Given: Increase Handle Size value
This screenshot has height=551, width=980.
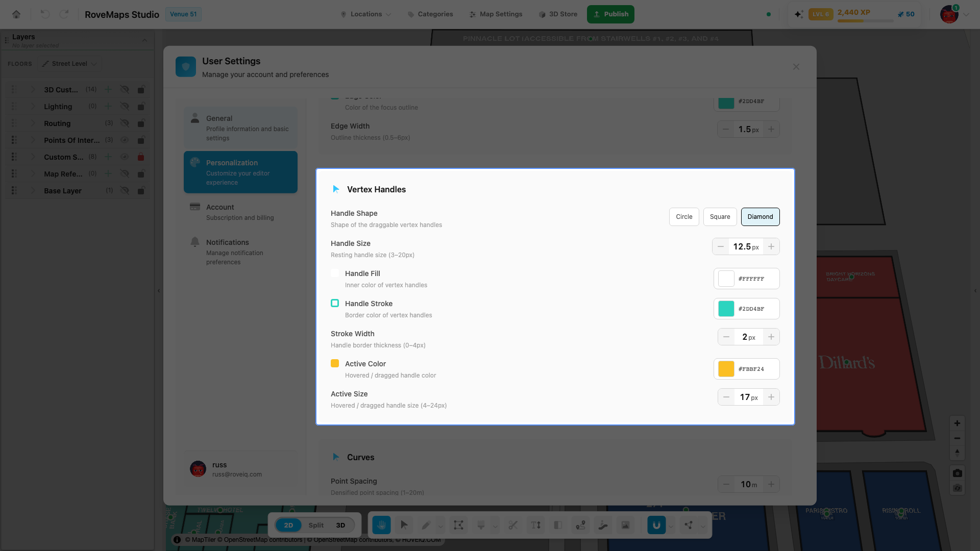Looking at the screenshot, I should point(771,246).
